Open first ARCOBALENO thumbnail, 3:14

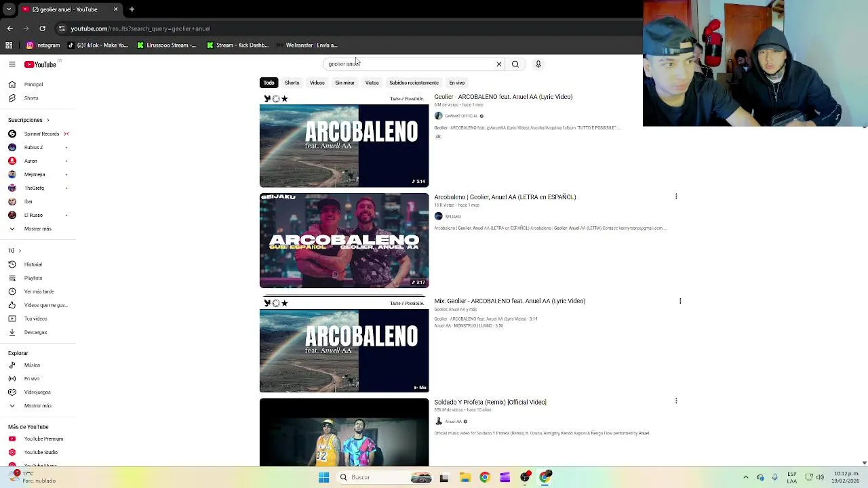pos(344,140)
